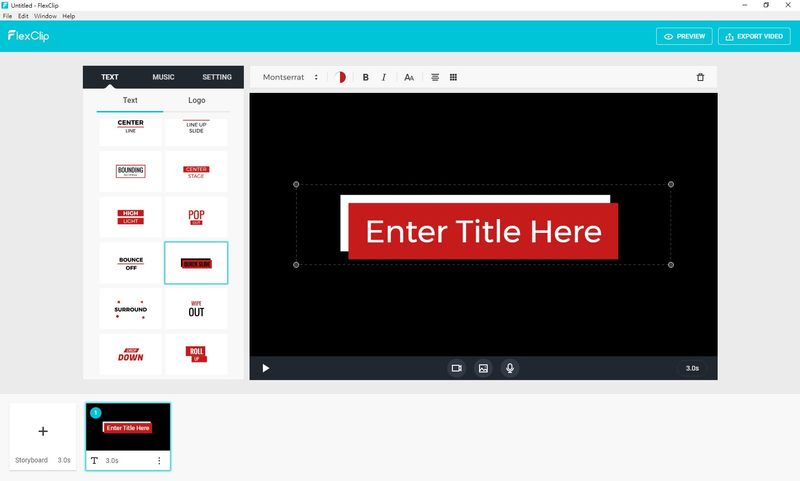Open text alignment options
The height and width of the screenshot is (481, 800).
(x=435, y=78)
